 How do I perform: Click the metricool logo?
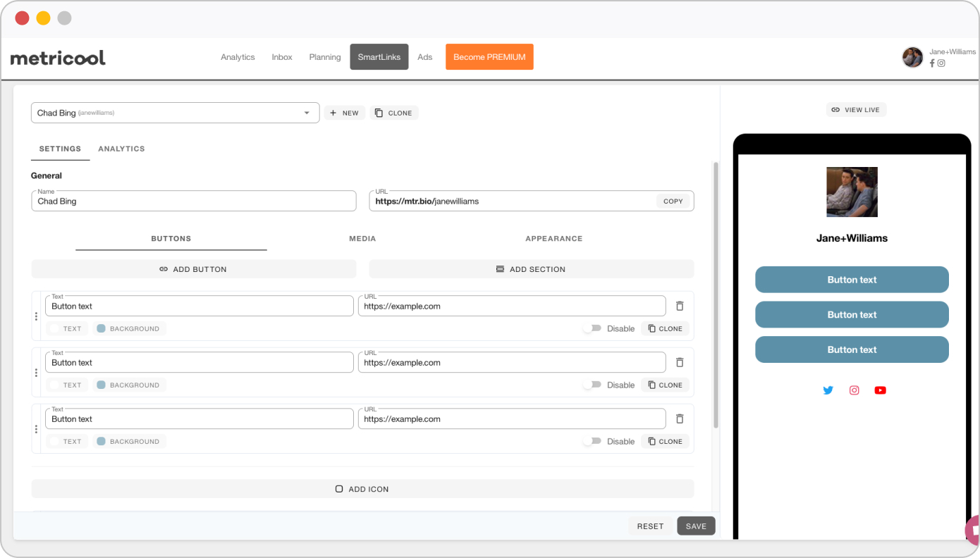point(58,58)
